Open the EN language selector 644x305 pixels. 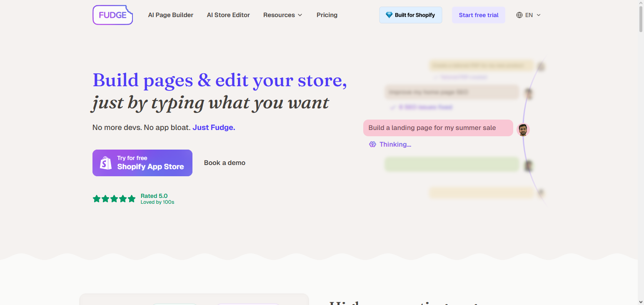pyautogui.click(x=529, y=15)
